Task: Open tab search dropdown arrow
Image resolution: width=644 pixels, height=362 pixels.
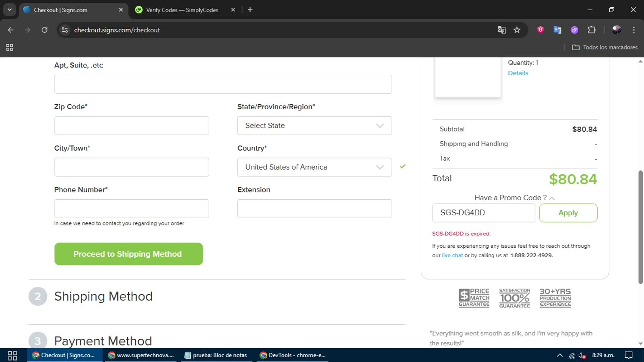Action: (x=9, y=9)
